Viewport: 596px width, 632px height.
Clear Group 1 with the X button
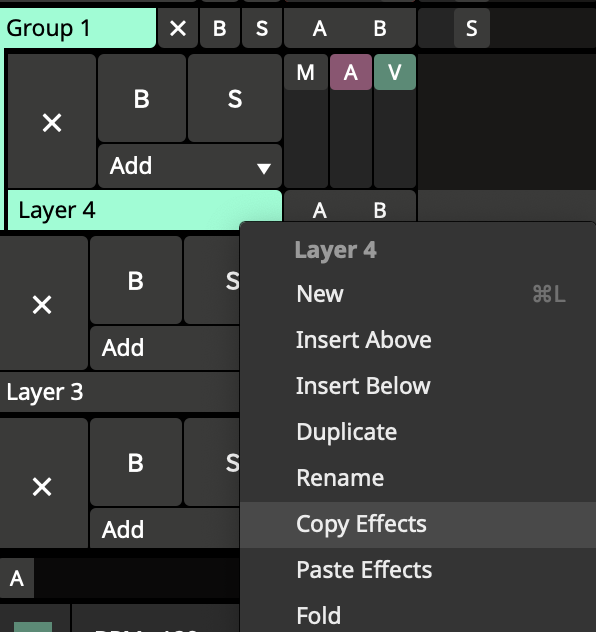pyautogui.click(x=178, y=28)
